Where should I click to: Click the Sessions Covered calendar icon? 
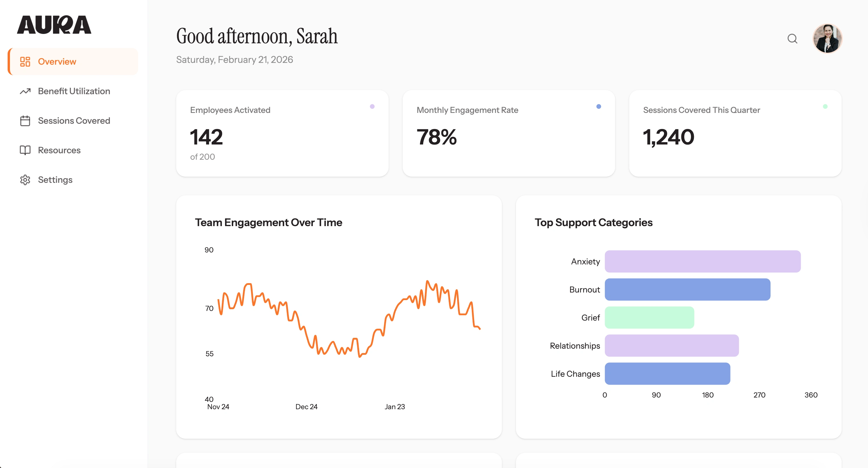(x=25, y=121)
